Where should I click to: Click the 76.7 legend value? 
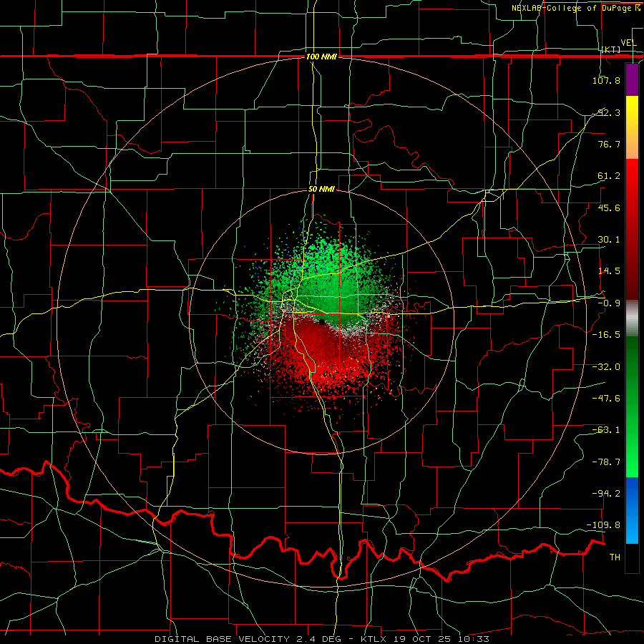609,144
